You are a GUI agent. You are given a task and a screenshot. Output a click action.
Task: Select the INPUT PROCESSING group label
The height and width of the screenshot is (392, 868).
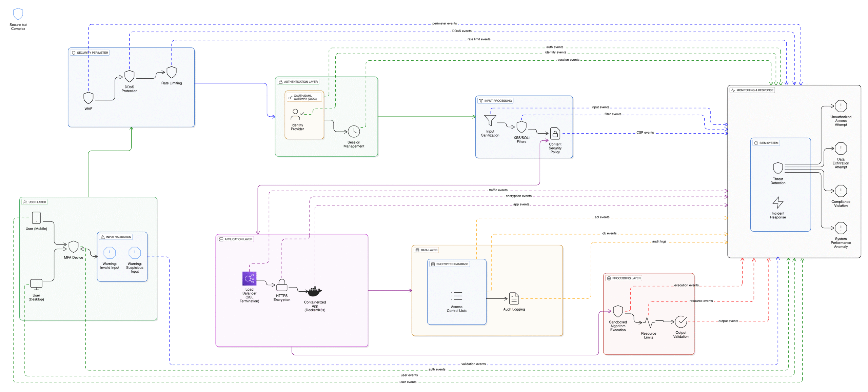tap(495, 101)
